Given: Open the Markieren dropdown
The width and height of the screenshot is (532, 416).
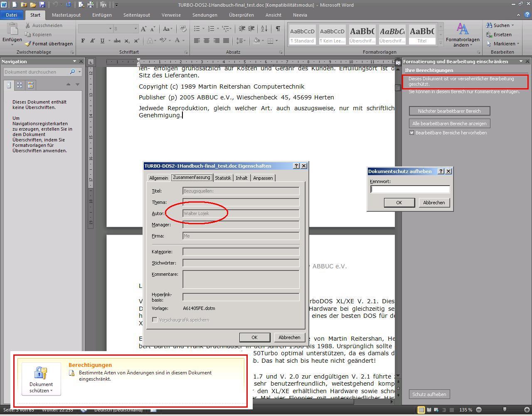Looking at the screenshot, I should (x=518, y=44).
